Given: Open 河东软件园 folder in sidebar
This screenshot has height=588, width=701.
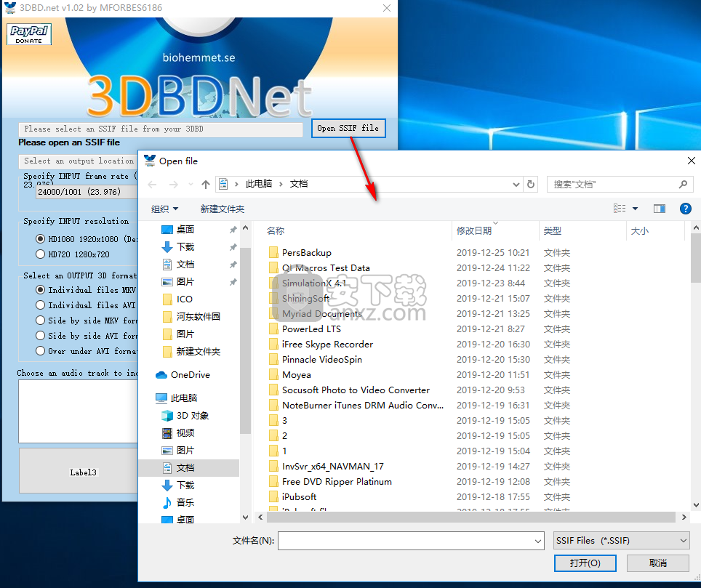Looking at the screenshot, I should tap(198, 316).
